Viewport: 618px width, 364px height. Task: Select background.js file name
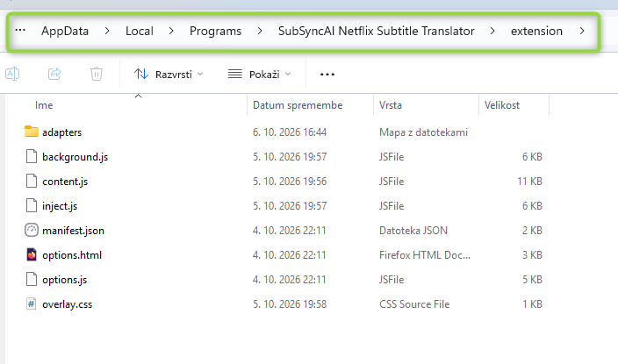click(x=75, y=157)
